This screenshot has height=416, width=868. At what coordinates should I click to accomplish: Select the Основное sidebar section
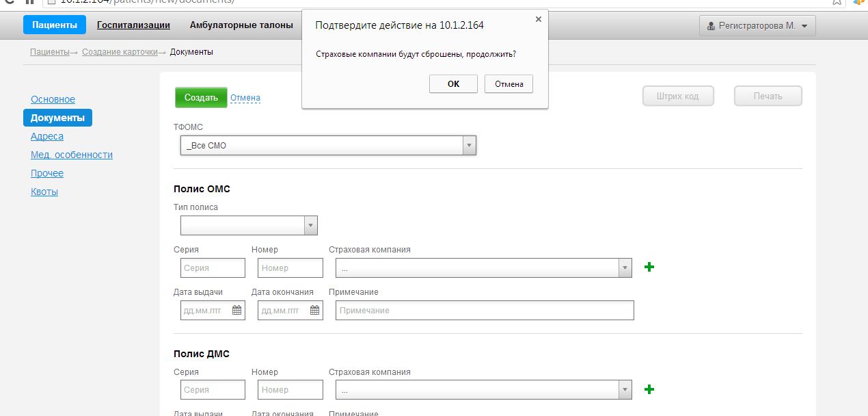point(53,99)
